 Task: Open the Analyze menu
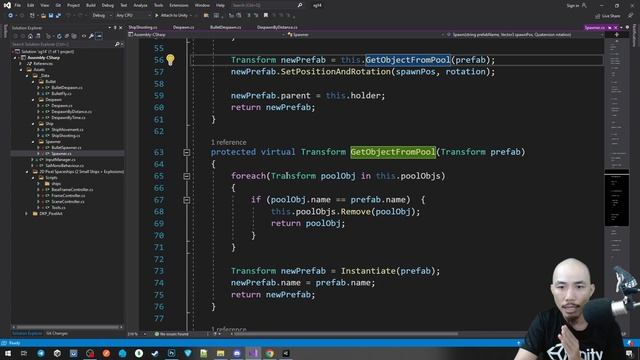click(140, 5)
